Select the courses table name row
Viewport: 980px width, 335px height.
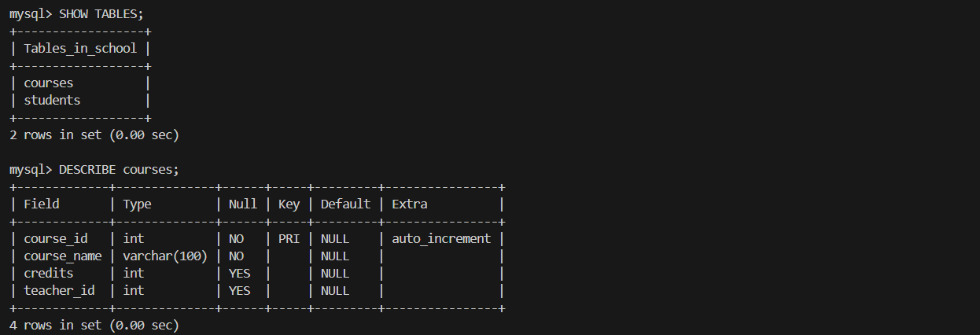[49, 83]
